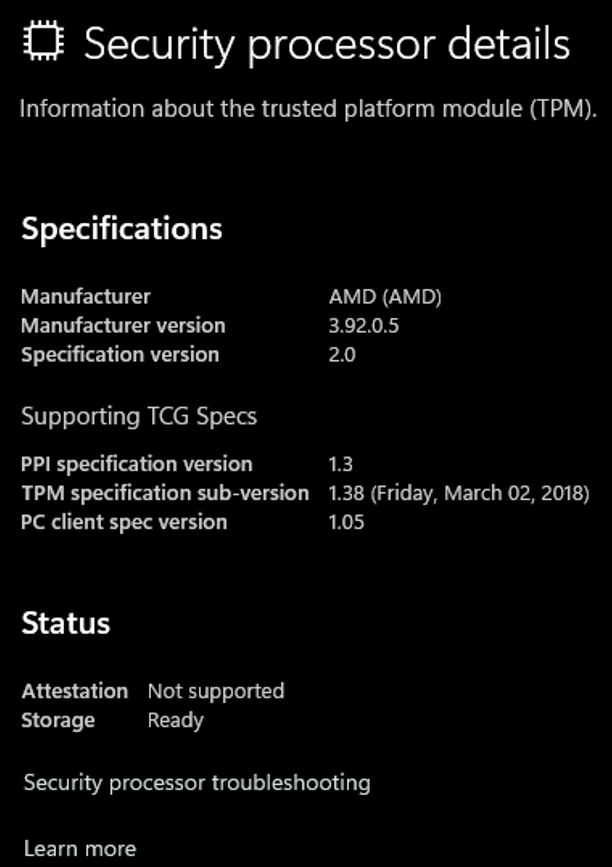Select the 1.38 (Friday, March 02, 2018) value
This screenshot has width=612, height=867.
pyautogui.click(x=459, y=493)
